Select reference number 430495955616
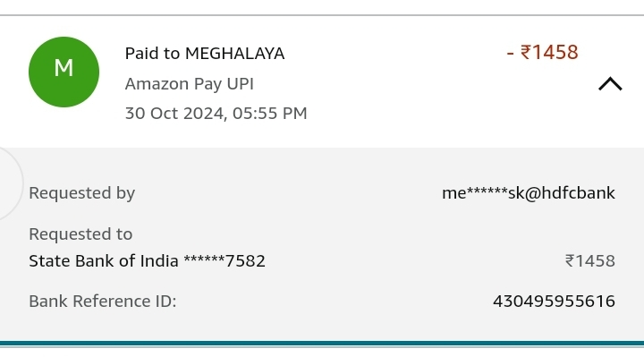The image size is (644, 357). point(554,302)
